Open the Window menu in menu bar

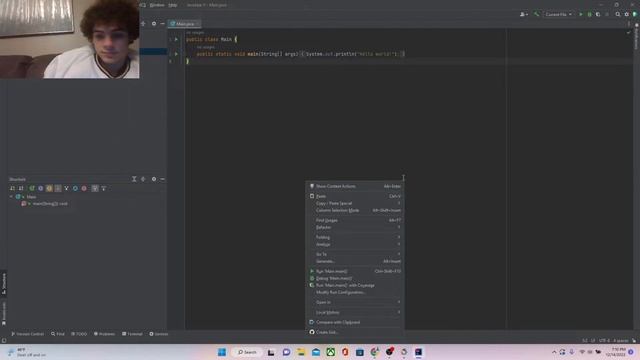click(x=157, y=5)
